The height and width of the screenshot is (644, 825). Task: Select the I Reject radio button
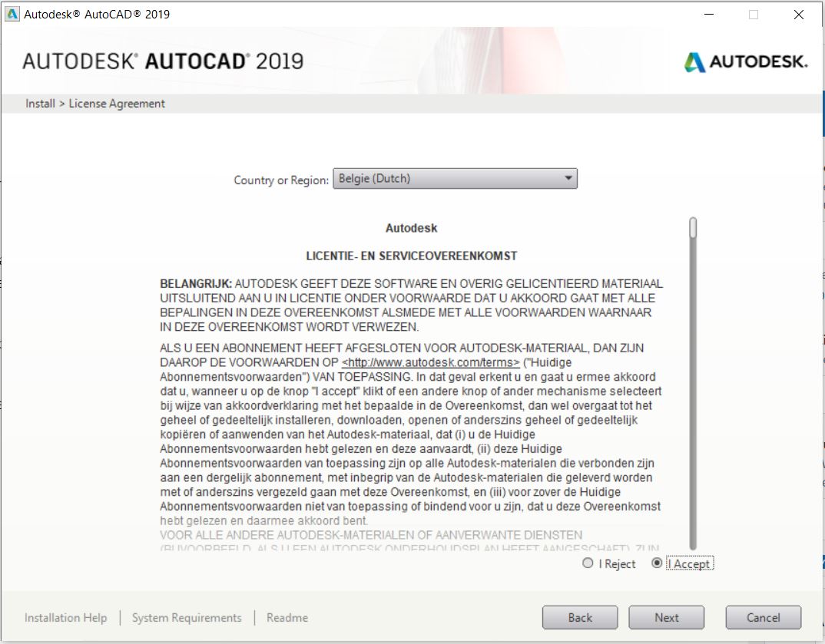(588, 563)
